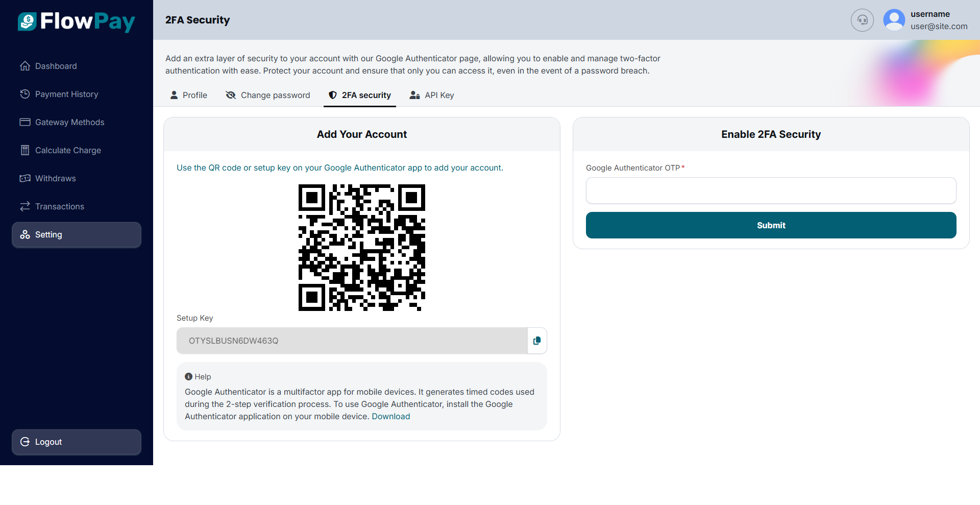Open the Calculate Charge page
The height and width of the screenshot is (505, 980).
pyautogui.click(x=68, y=150)
